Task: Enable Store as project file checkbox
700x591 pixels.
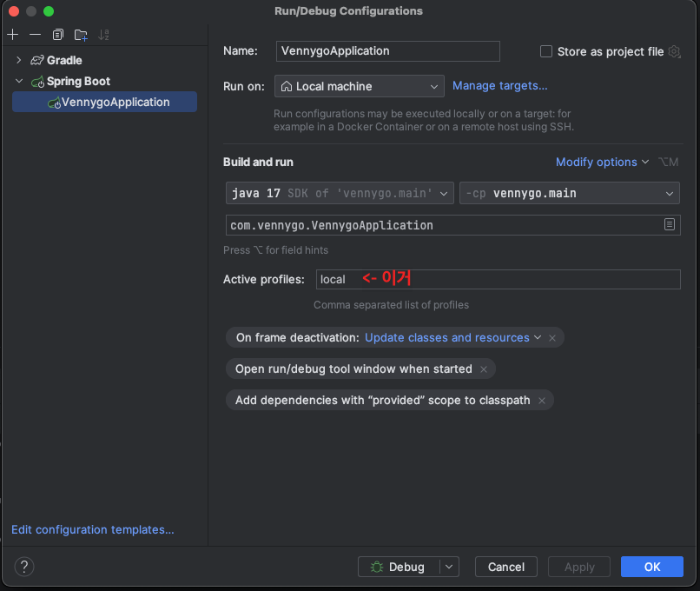Action: point(546,51)
